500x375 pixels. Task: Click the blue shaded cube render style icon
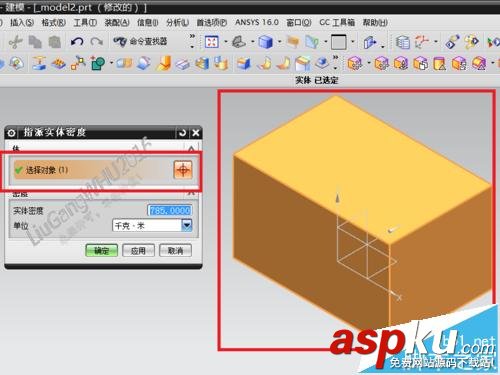[x=266, y=42]
